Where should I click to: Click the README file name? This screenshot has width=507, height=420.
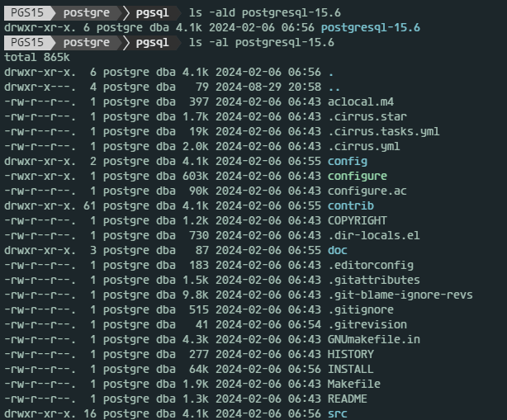[347, 399]
